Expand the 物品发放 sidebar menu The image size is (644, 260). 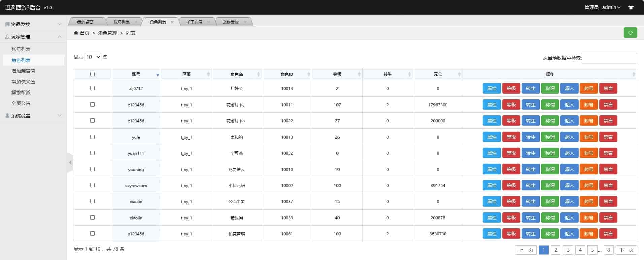click(33, 24)
